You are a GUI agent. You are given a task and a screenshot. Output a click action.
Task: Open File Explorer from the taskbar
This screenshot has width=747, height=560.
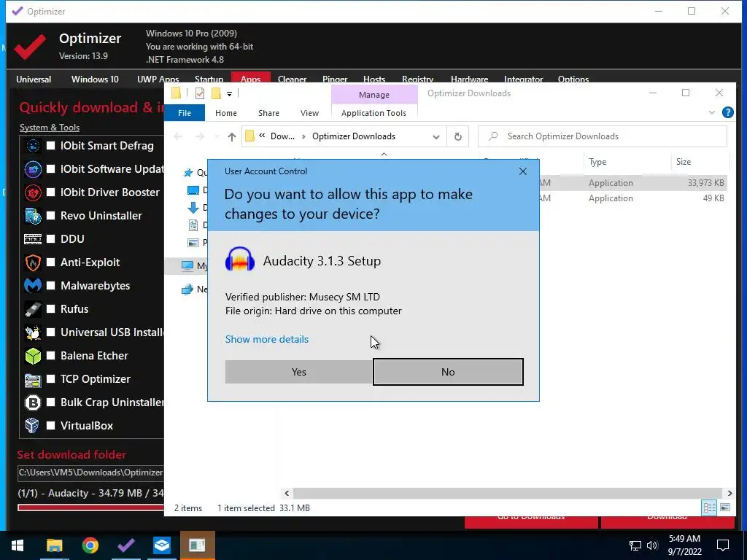tap(54, 545)
